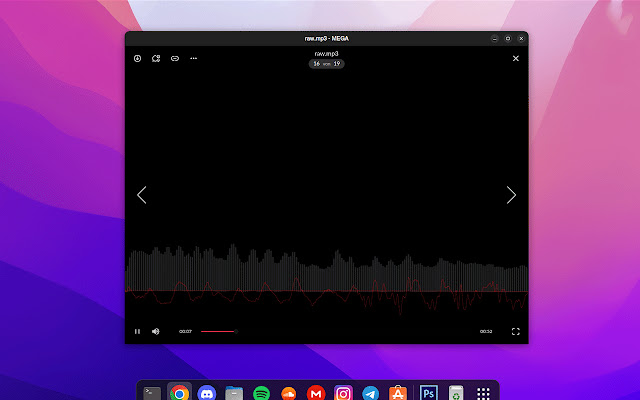
Task: Download raw.mp3 using the download icon
Action: click(138, 58)
